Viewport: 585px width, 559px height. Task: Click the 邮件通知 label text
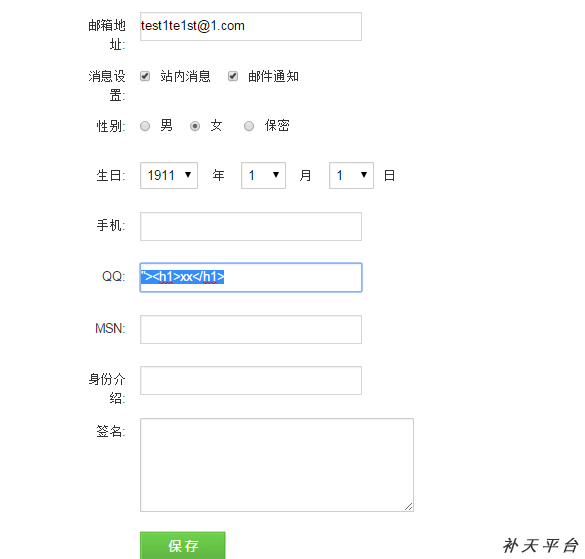pyautogui.click(x=273, y=76)
